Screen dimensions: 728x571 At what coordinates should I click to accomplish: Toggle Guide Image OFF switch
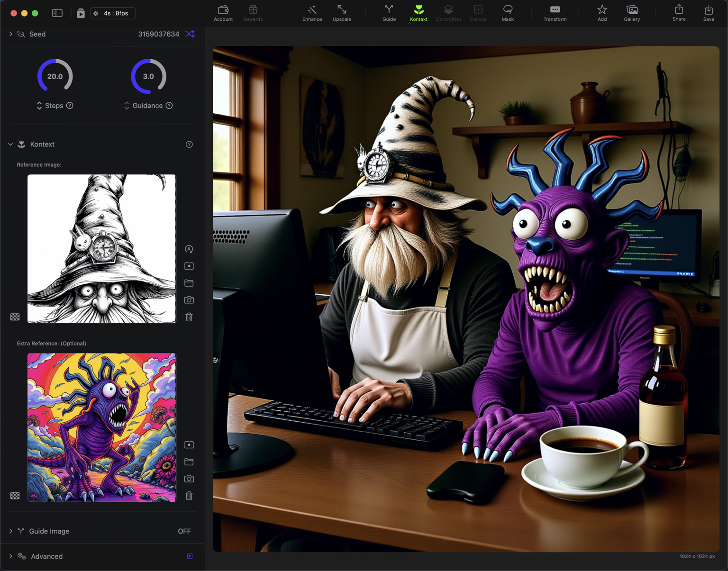coord(184,531)
